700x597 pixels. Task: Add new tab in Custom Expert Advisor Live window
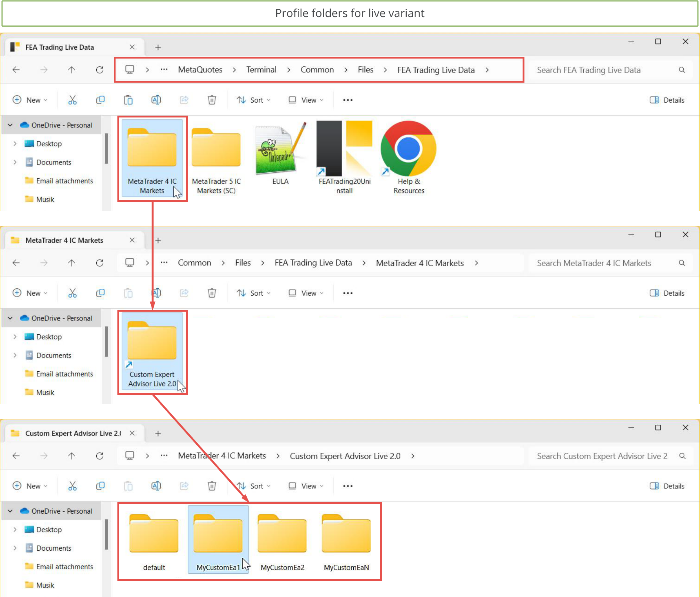[158, 434]
